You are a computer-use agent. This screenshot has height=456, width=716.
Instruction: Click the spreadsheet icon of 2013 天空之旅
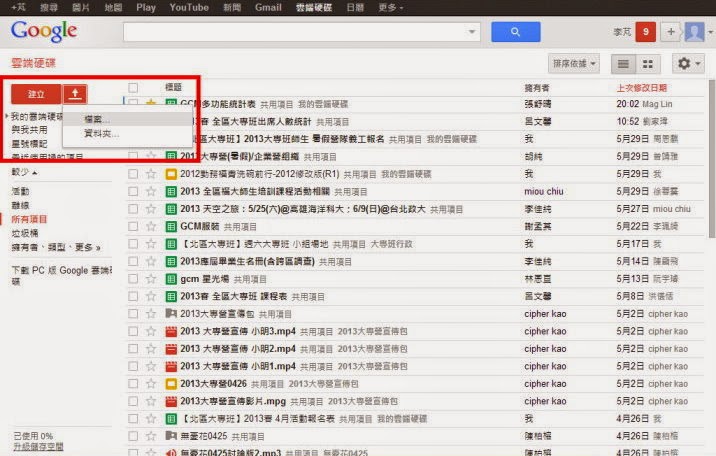pos(171,209)
